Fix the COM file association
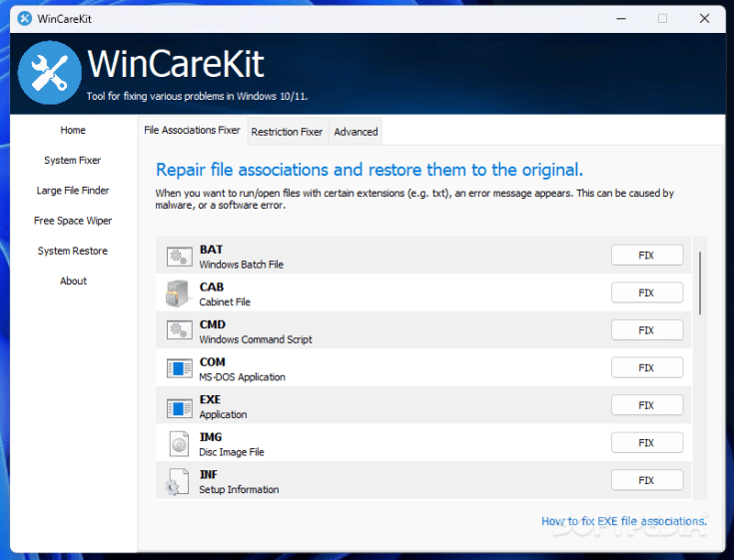 [647, 367]
